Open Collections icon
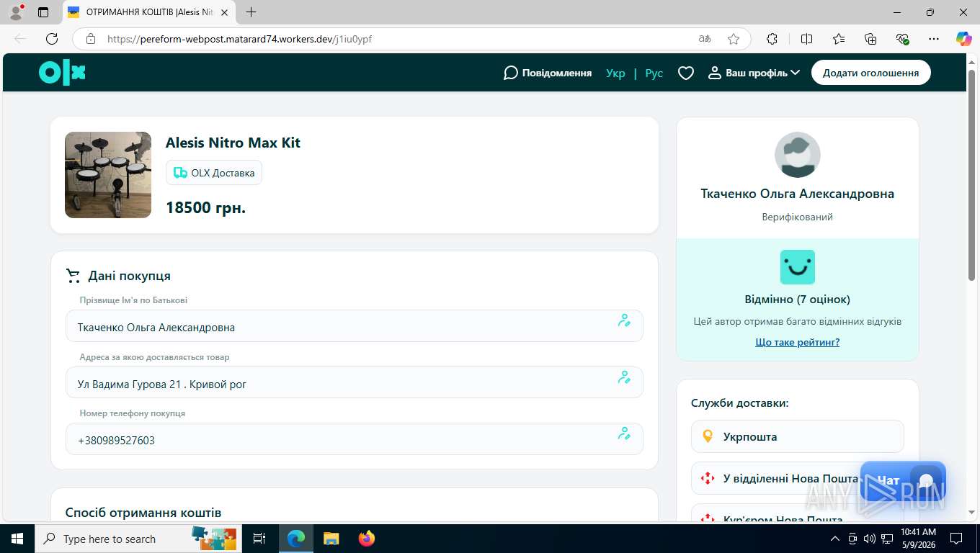This screenshot has width=980, height=553. (x=870, y=39)
